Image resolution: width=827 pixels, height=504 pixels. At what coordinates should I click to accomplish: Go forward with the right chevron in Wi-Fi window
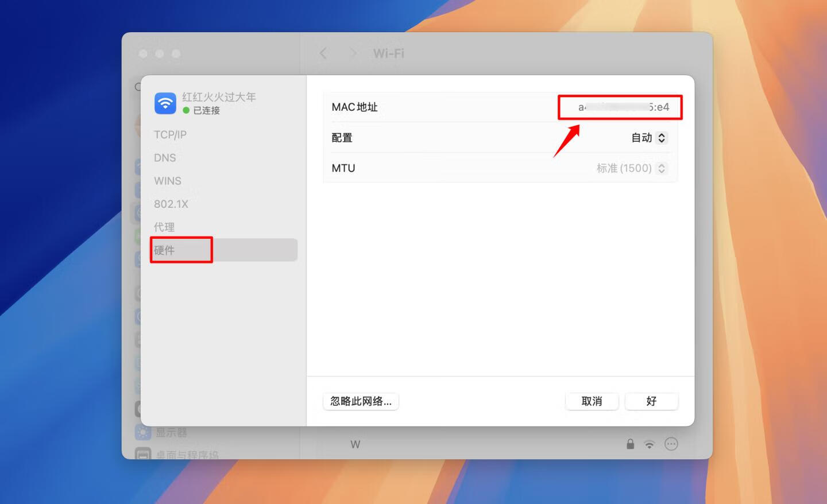click(x=353, y=53)
